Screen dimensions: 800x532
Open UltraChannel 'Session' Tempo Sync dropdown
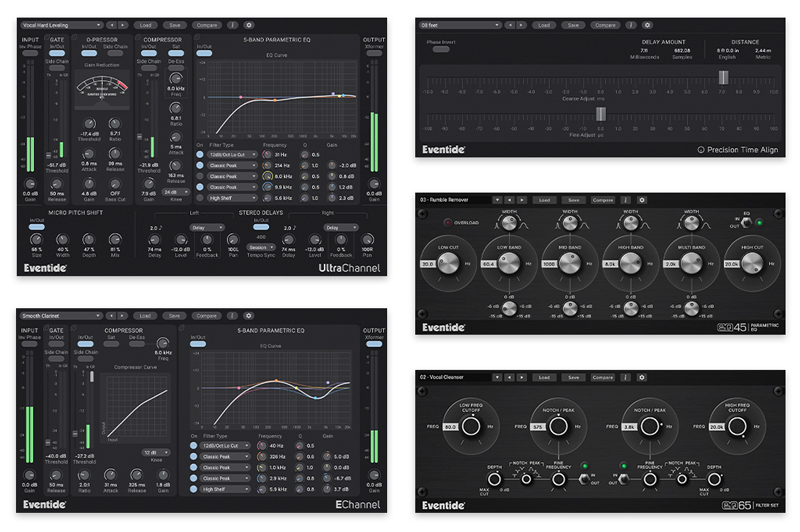[261, 247]
